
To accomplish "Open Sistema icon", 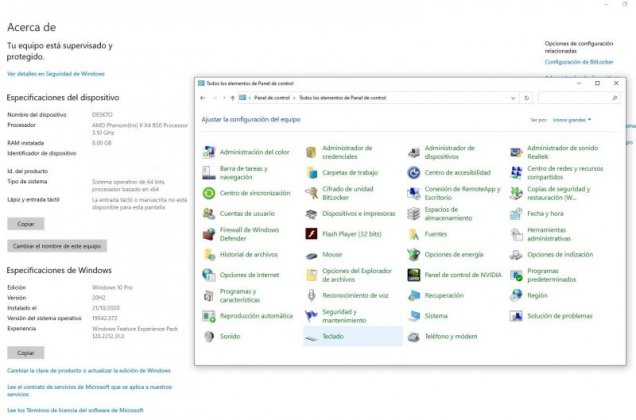I will [x=414, y=316].
